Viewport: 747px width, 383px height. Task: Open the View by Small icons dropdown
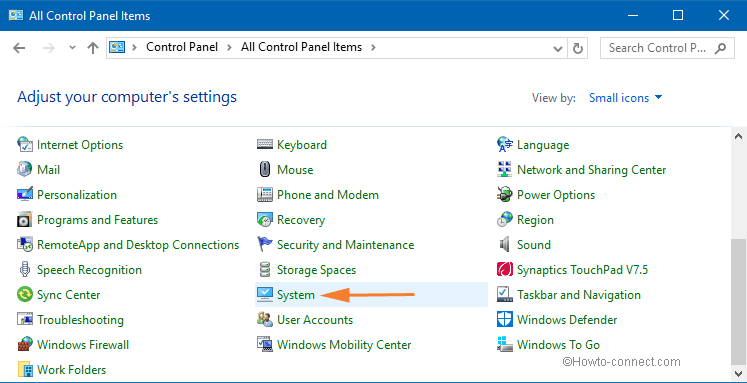pos(626,98)
